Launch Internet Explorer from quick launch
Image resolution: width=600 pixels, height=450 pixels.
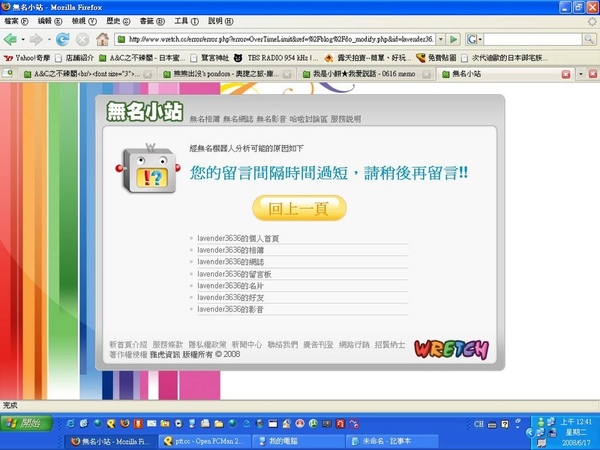(70, 424)
